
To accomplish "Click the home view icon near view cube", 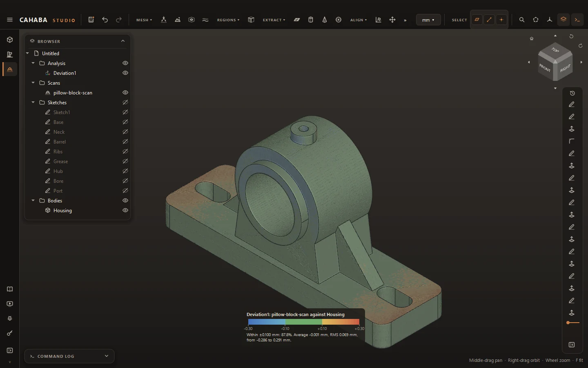I will pos(532,38).
